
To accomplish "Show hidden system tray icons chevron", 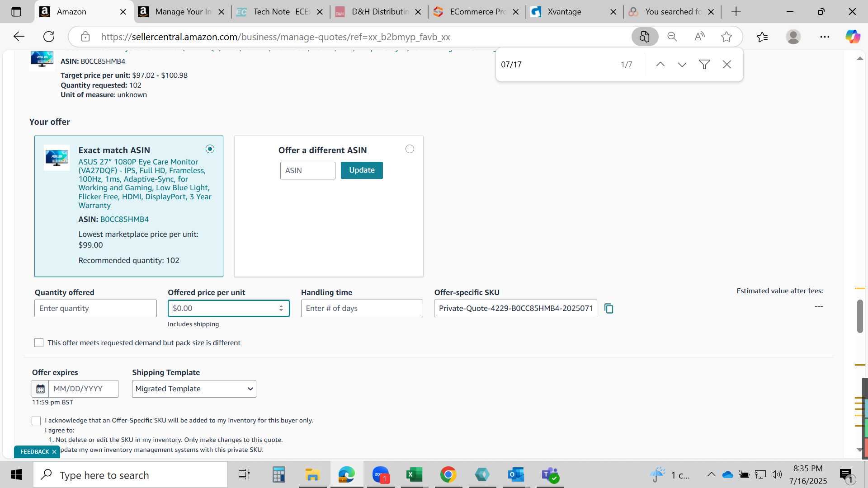I will (x=711, y=474).
